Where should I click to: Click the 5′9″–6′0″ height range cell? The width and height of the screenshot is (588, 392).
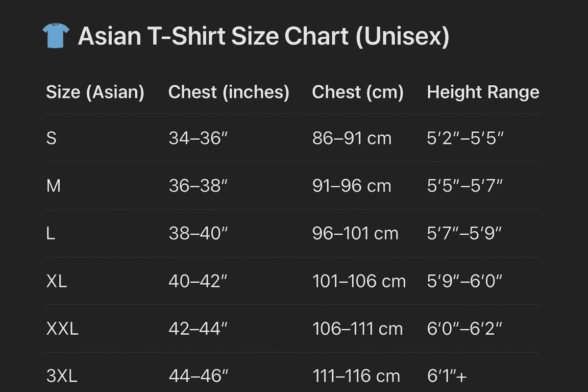(x=465, y=281)
